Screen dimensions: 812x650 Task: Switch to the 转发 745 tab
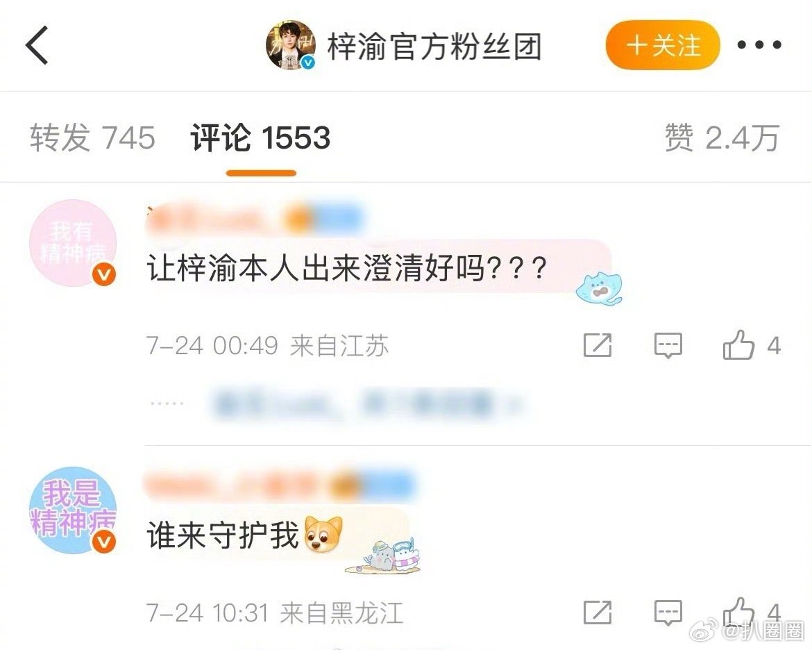click(92, 138)
